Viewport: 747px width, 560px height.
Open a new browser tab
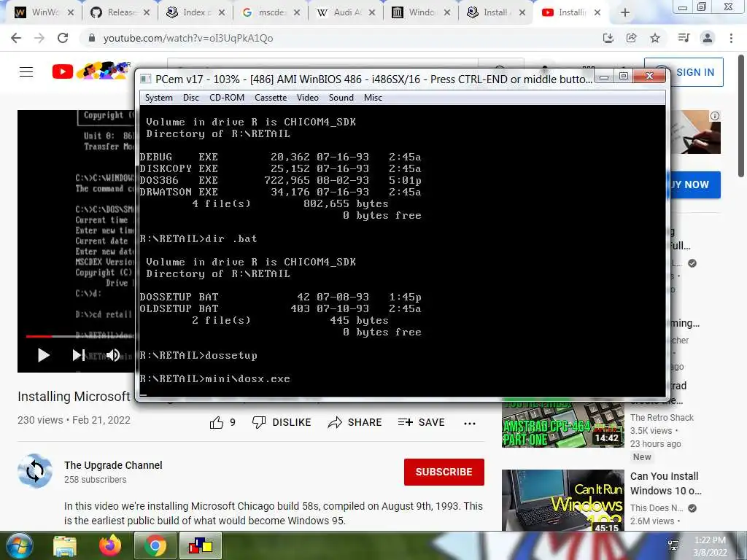coord(625,12)
